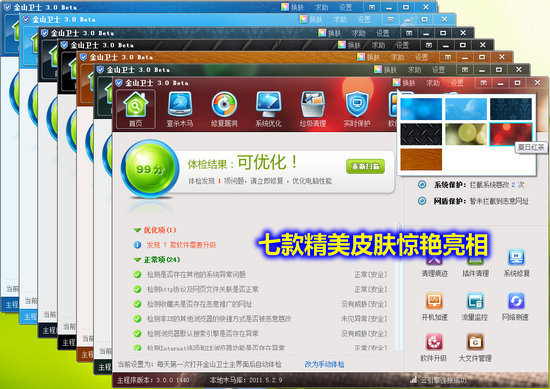
Task: Open 查杀木马 trojan scan in red window
Action: 180,109
